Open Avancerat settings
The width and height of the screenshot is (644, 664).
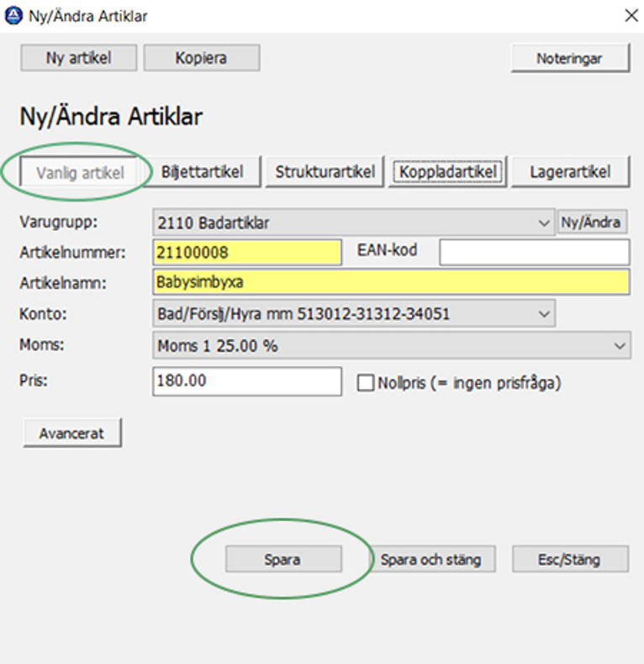coord(72,433)
